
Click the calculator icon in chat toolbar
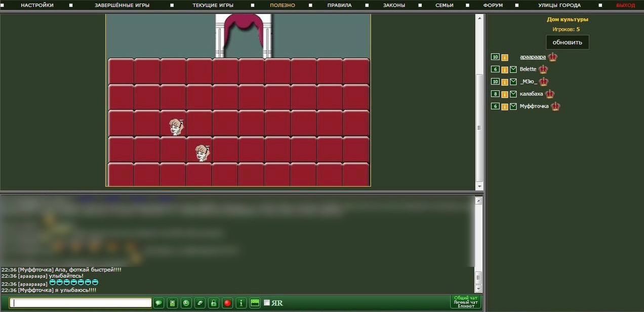172,303
